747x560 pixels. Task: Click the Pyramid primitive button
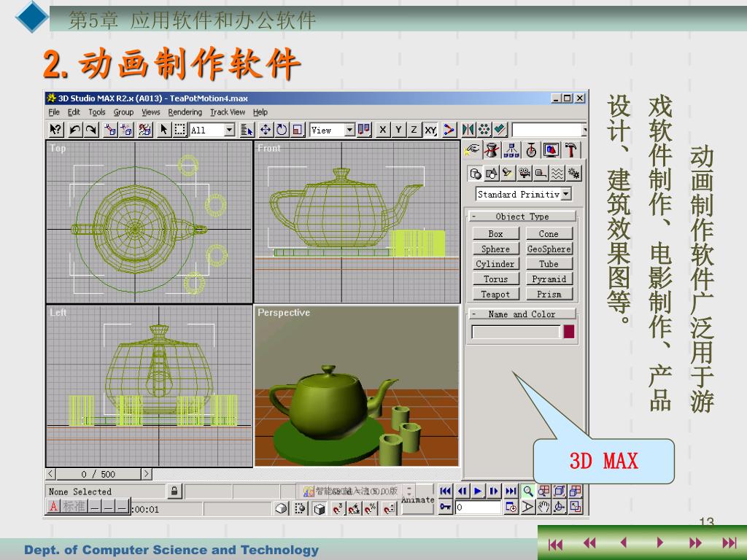point(549,279)
